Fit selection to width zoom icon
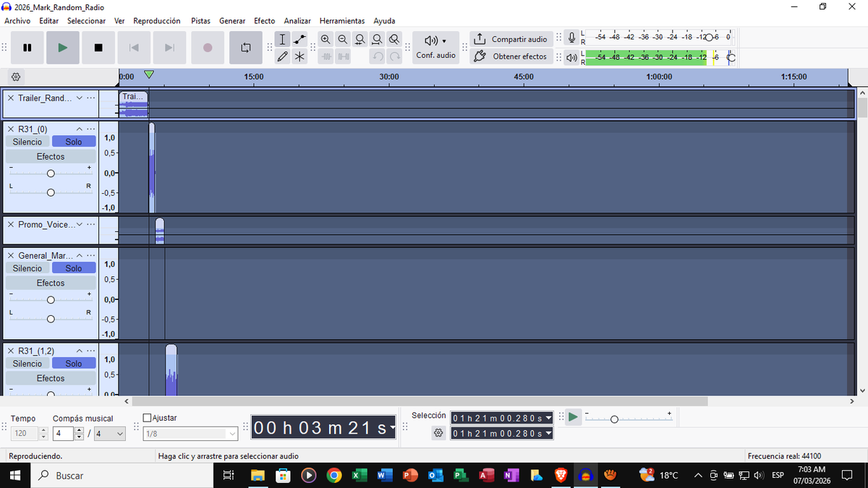The height and width of the screenshot is (488, 868). (x=359, y=39)
